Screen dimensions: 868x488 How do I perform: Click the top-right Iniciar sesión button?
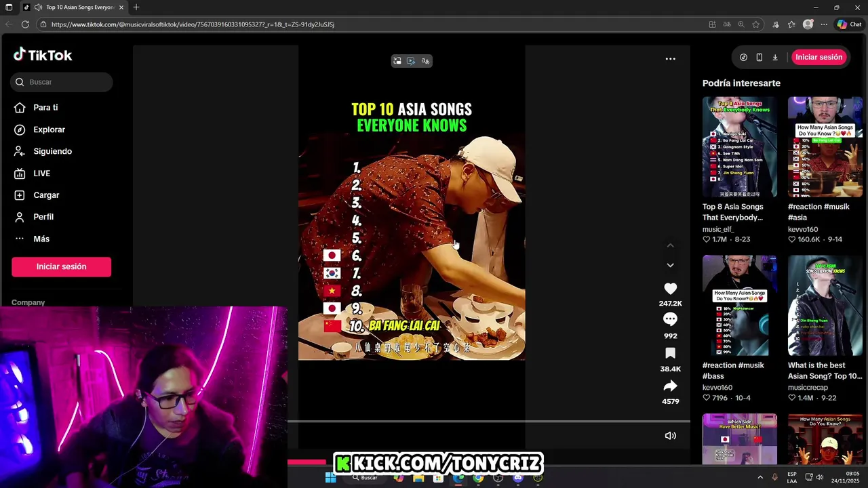point(818,57)
